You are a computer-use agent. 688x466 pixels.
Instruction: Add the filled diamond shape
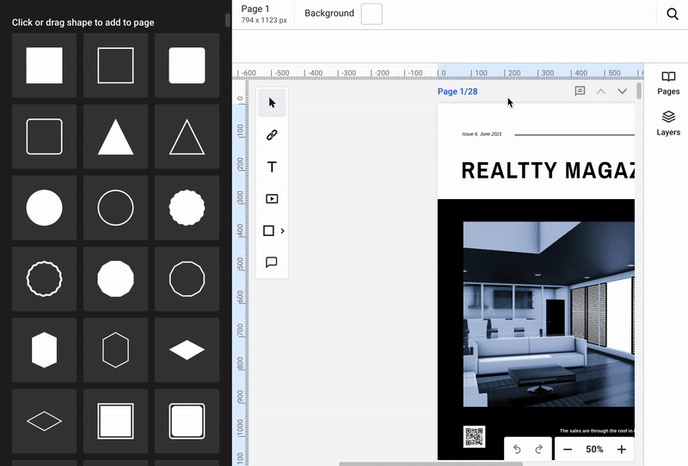[187, 350]
